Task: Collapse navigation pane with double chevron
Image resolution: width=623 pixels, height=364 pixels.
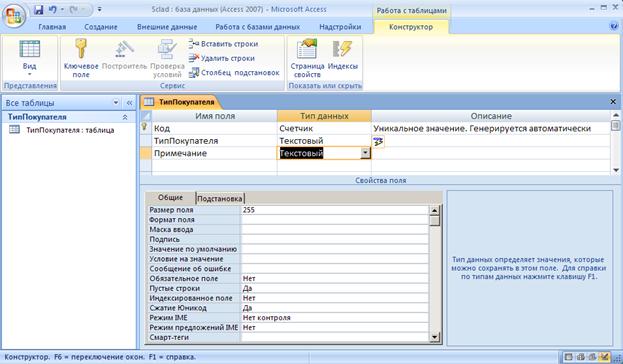Action: click(129, 103)
